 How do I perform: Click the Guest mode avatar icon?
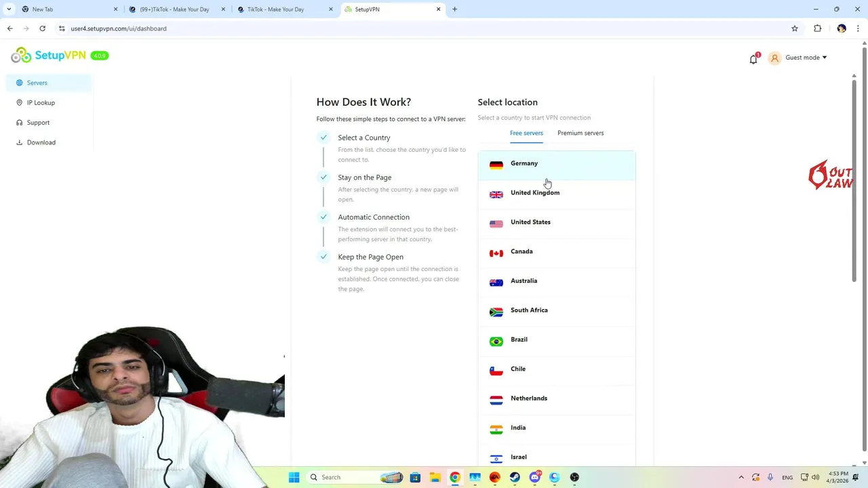pos(774,58)
